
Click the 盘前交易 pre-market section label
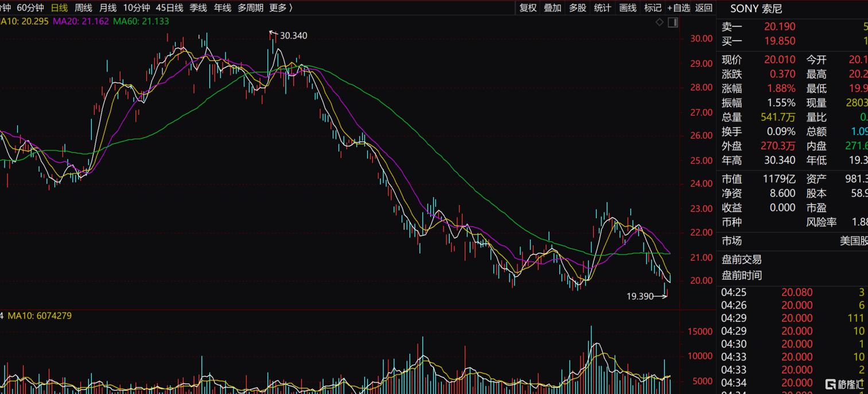coord(742,260)
